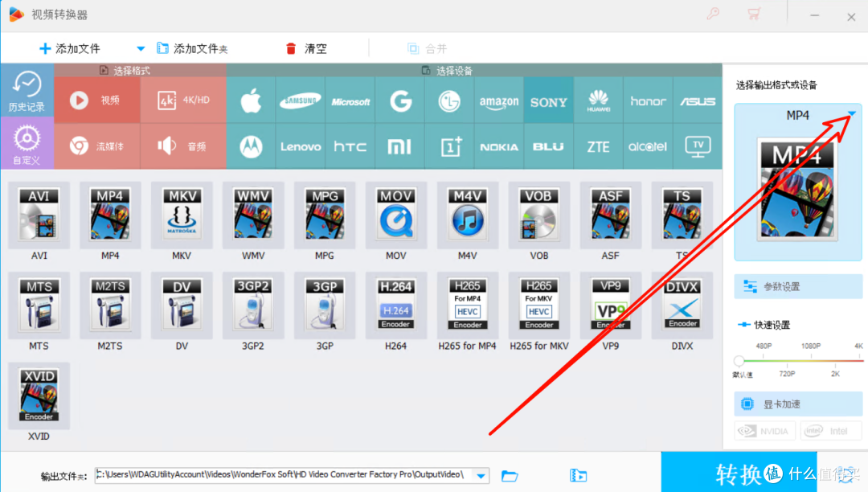This screenshot has width=868, height=492.
Task: Expand the 添加文件 dropdown arrow
Action: 141,49
